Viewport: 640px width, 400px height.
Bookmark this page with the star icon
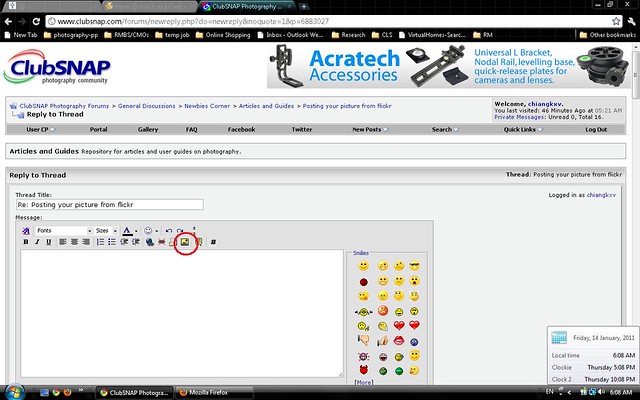coord(616,21)
